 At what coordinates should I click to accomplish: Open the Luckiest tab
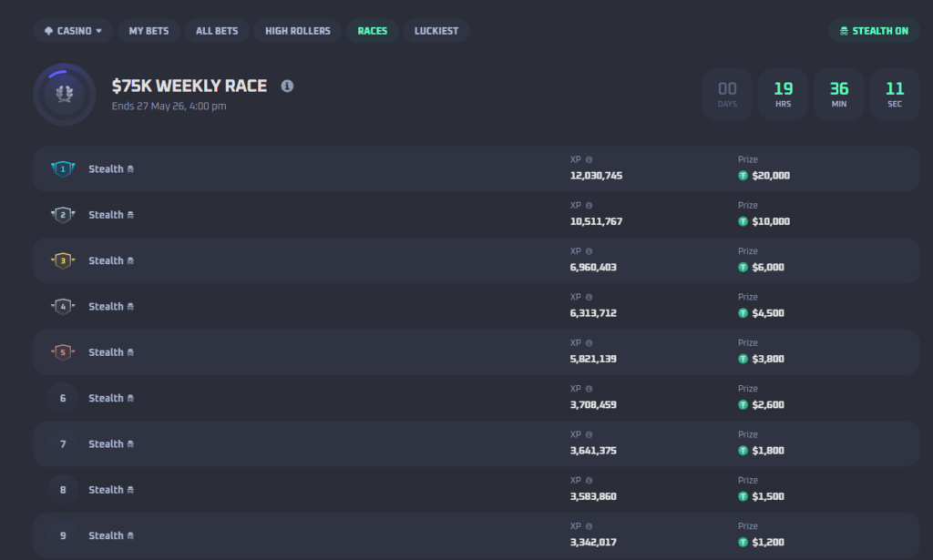[x=436, y=31]
